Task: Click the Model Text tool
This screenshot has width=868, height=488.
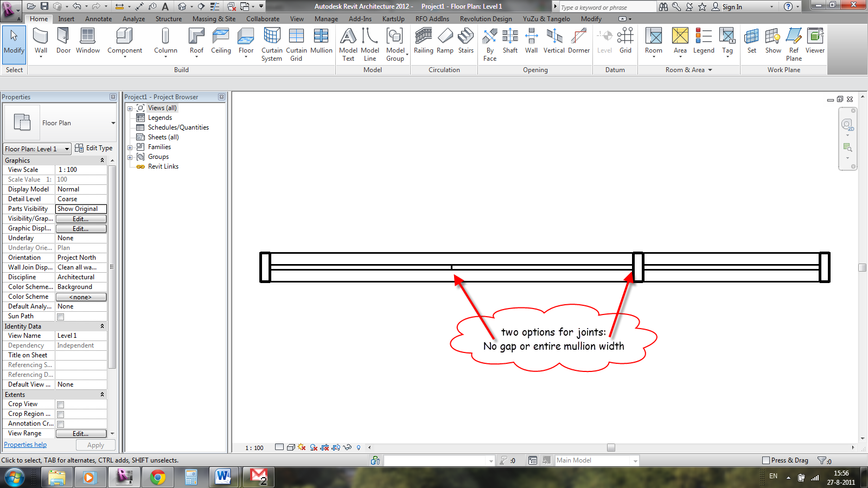Action: [x=348, y=41]
